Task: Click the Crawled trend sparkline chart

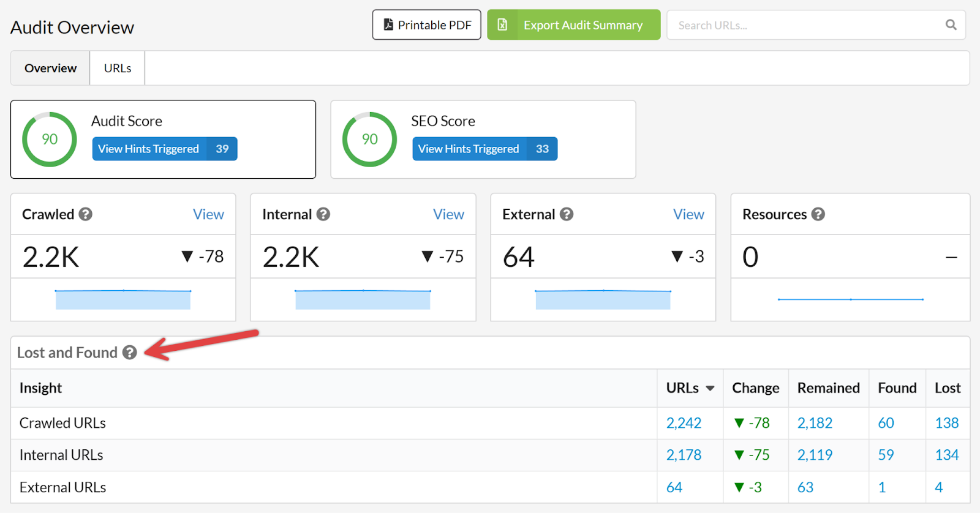Action: point(123,299)
